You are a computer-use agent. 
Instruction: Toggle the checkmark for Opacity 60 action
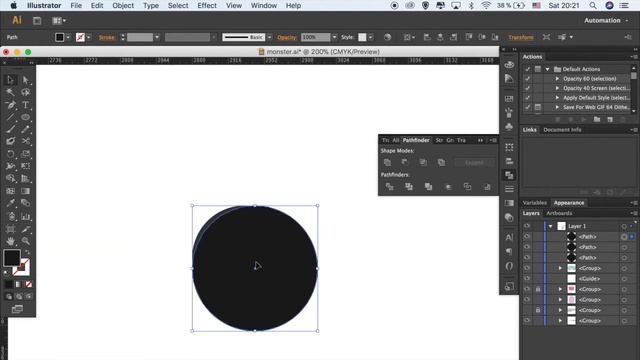[x=528, y=78]
